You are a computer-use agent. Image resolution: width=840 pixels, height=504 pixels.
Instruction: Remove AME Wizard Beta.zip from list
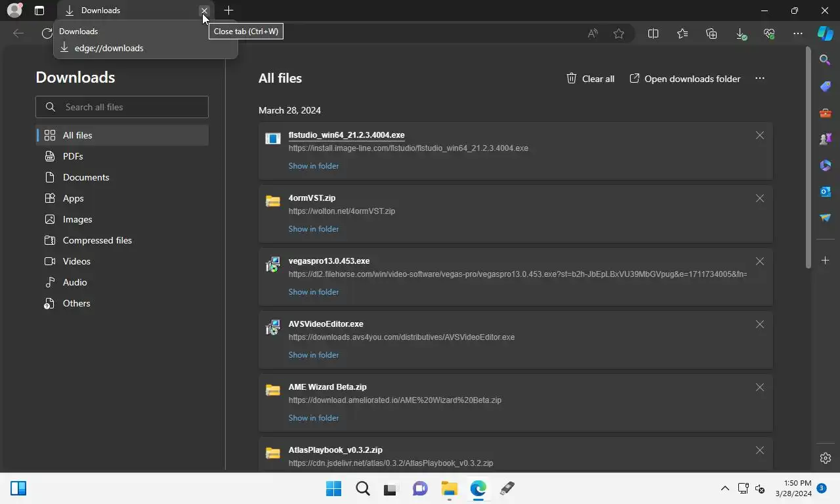point(760,387)
